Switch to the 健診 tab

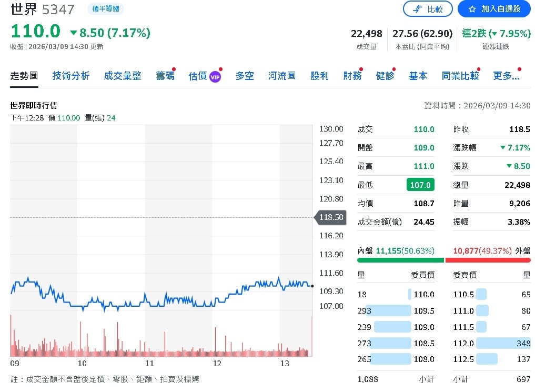(385, 76)
